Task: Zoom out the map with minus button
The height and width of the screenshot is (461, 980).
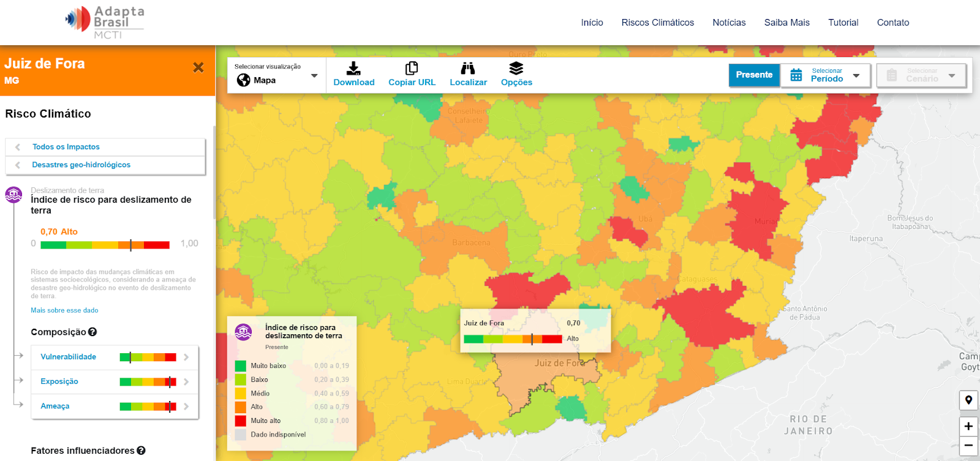Action: point(968,445)
